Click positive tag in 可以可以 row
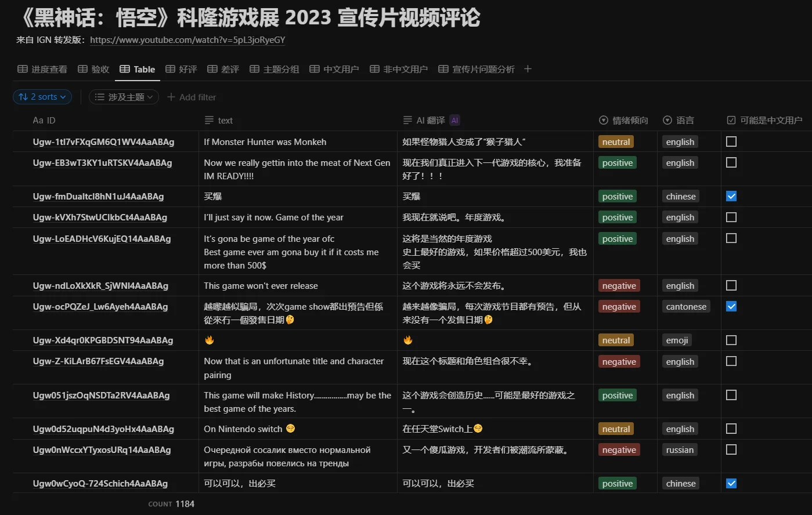The width and height of the screenshot is (812, 515). coord(618,484)
